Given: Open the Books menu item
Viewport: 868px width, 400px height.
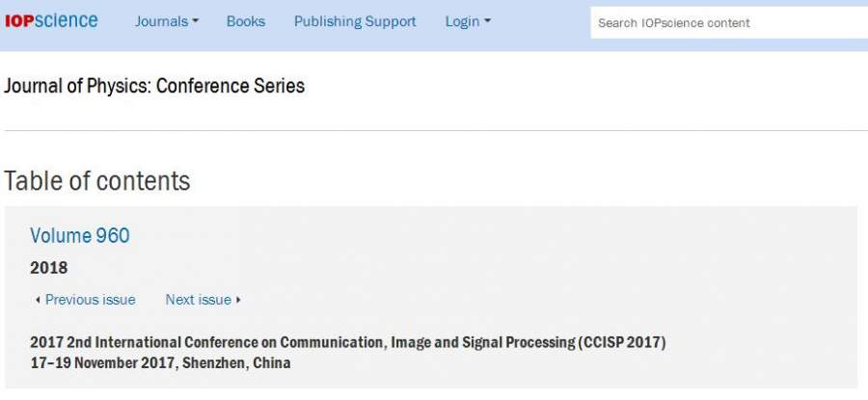Looking at the screenshot, I should (x=246, y=21).
